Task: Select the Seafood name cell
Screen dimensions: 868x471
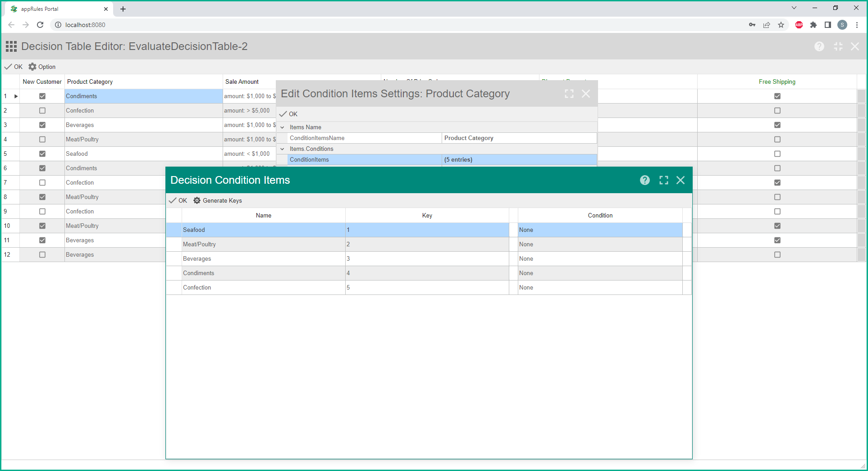Action: click(x=264, y=230)
